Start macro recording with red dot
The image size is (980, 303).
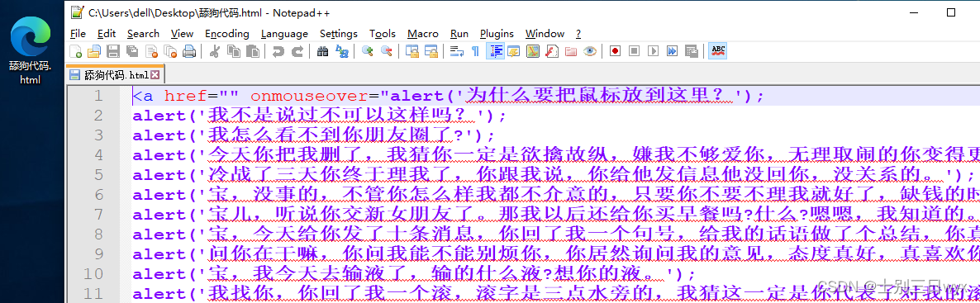pyautogui.click(x=615, y=51)
